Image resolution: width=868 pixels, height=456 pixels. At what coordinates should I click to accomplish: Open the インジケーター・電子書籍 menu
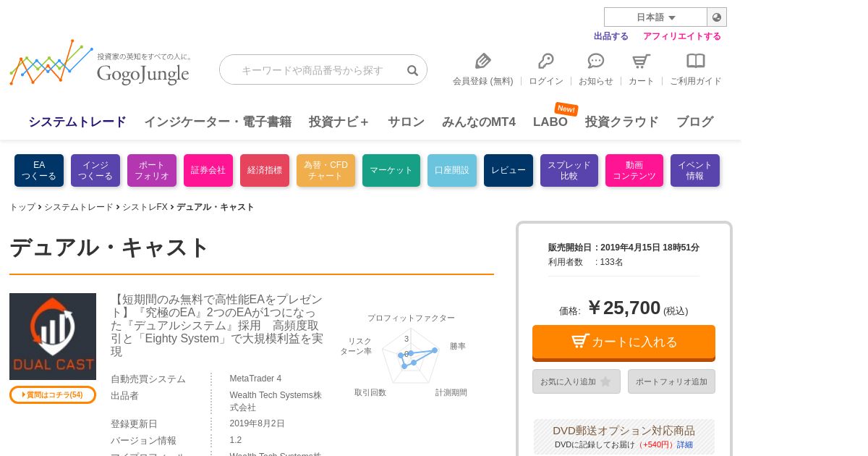click(x=218, y=122)
